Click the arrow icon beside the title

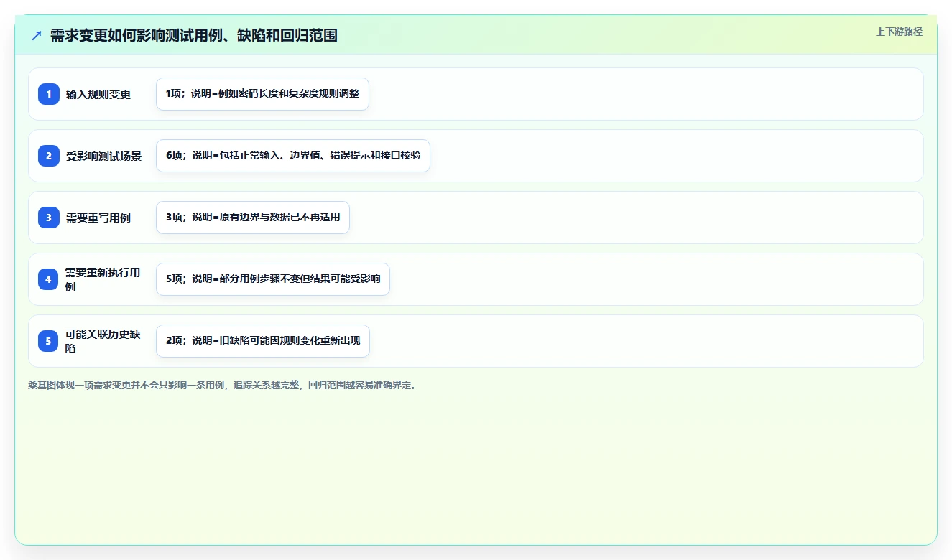tap(37, 35)
